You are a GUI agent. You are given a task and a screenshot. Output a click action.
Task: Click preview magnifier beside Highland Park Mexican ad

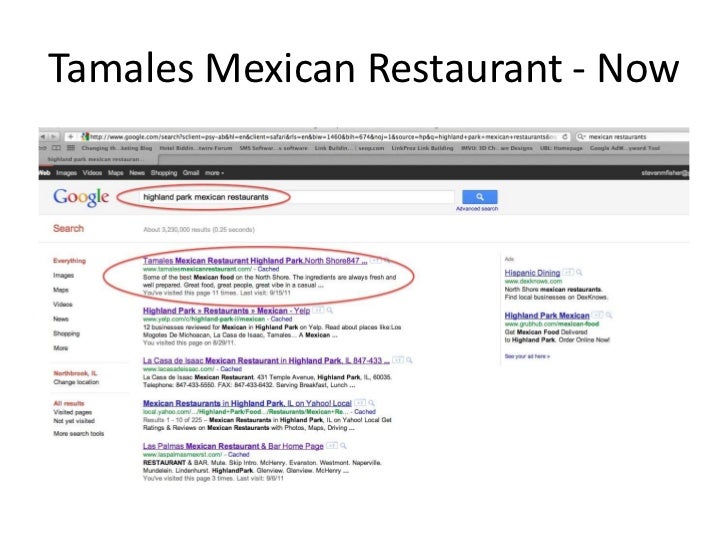(609, 315)
